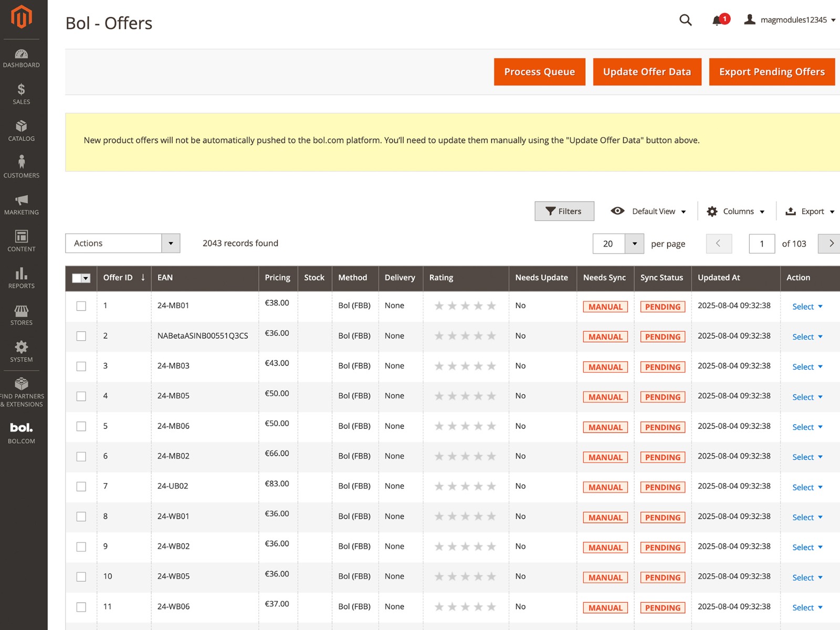Click the €83.00 price cell
The height and width of the screenshot is (630, 840).
[x=277, y=484]
